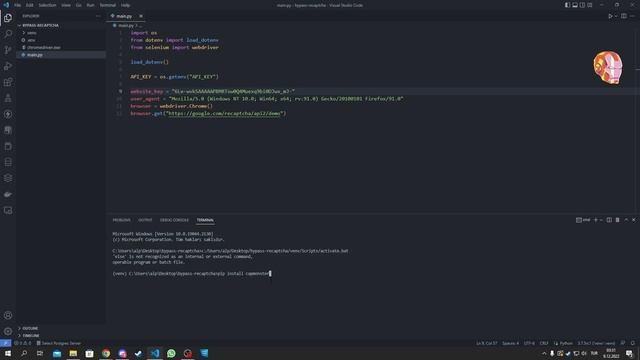Open the File menu
The width and height of the screenshot is (640, 360).
coord(18,5)
